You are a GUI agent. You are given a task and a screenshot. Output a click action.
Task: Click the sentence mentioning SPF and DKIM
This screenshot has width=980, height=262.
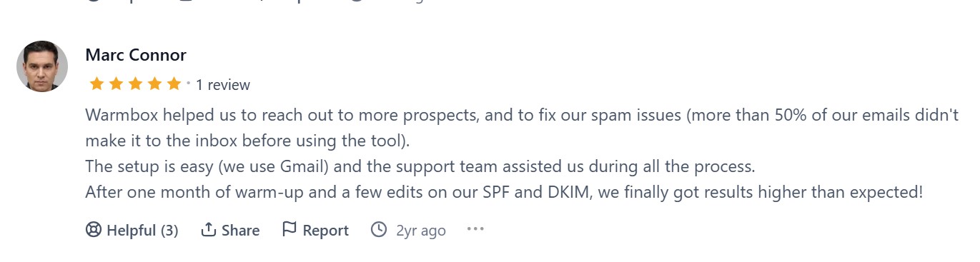505,192
